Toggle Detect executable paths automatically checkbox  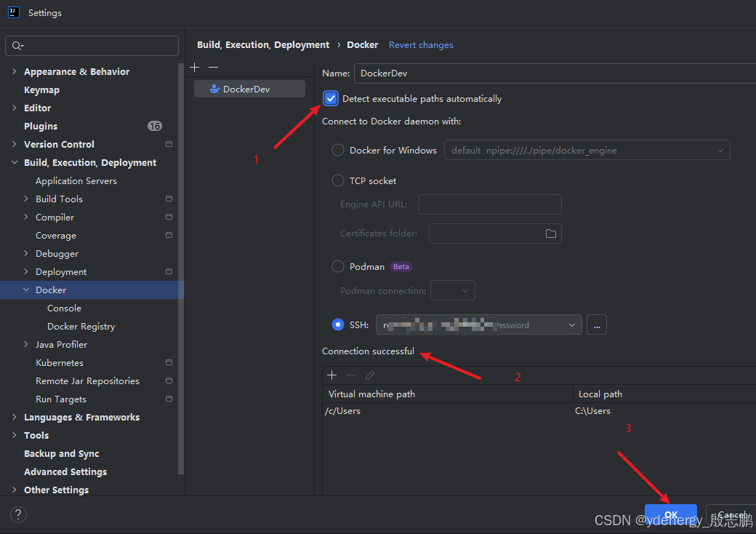tap(331, 99)
